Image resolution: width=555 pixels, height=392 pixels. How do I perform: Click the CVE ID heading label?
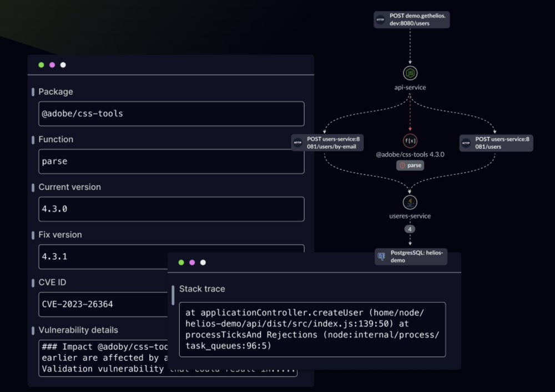click(52, 282)
